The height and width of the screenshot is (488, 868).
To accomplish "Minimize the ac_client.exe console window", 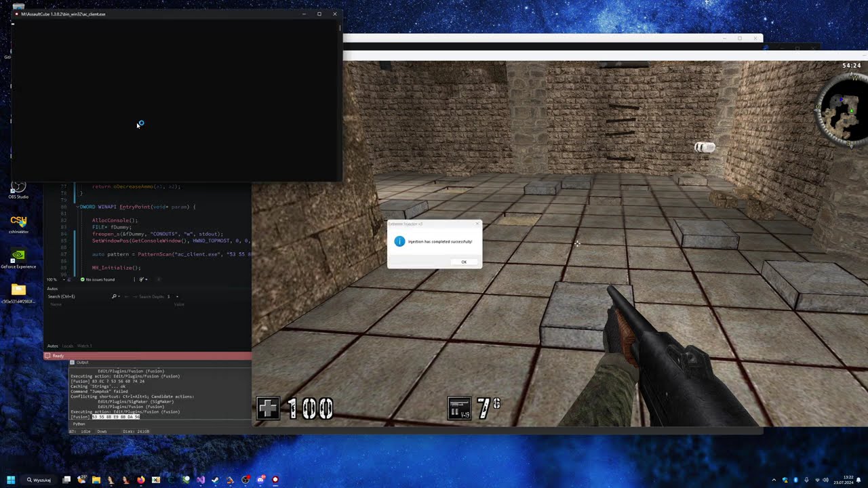I will [x=304, y=14].
